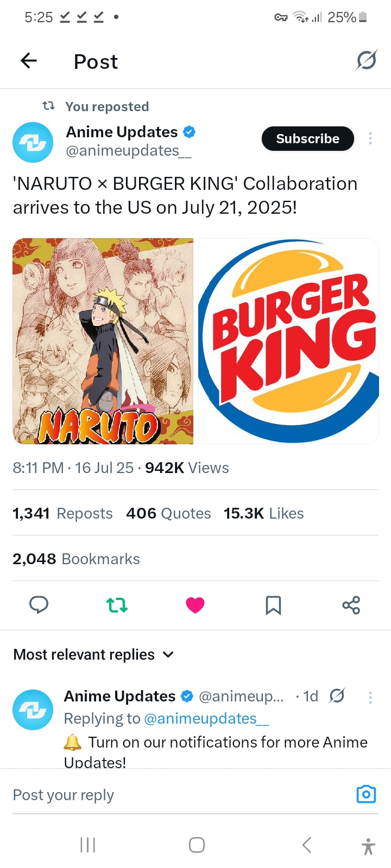
Task: Open the Grok icon in the header
Action: click(x=366, y=60)
